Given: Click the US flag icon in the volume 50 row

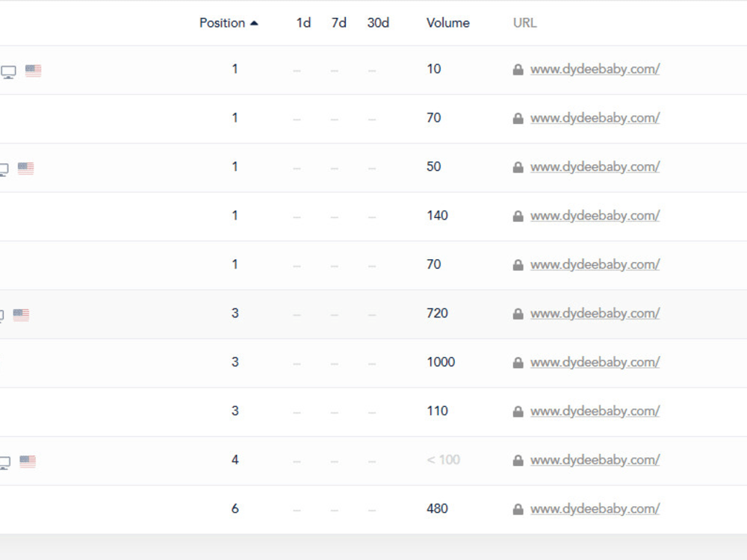Looking at the screenshot, I should 25,168.
